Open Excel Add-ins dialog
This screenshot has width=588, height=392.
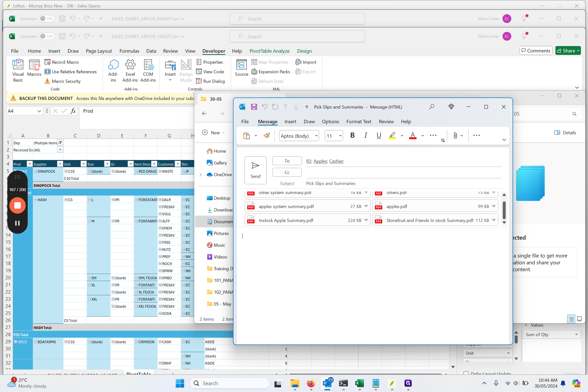(130, 71)
